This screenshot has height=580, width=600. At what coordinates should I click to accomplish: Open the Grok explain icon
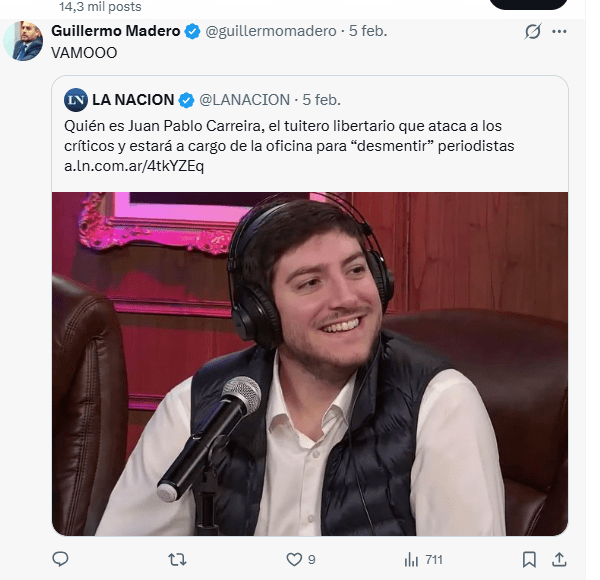click(533, 31)
